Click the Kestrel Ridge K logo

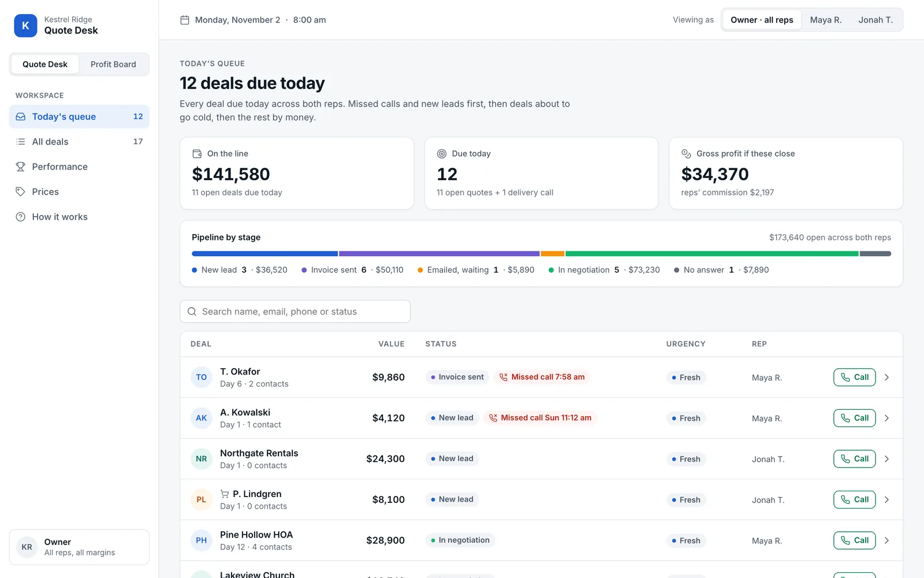pyautogui.click(x=25, y=25)
